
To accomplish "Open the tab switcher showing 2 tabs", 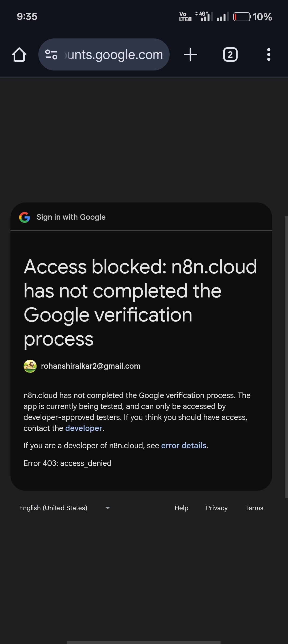I will pyautogui.click(x=230, y=55).
